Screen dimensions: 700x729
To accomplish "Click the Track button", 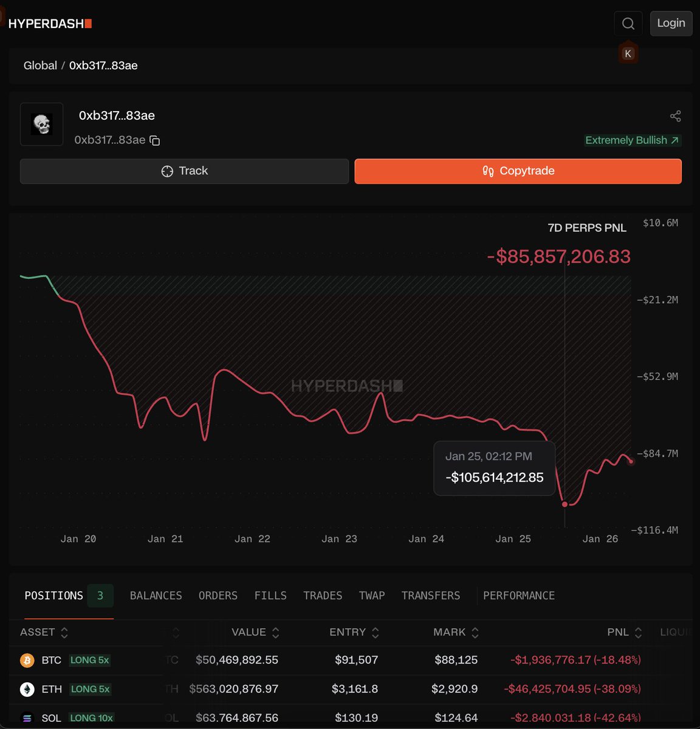I will point(184,171).
